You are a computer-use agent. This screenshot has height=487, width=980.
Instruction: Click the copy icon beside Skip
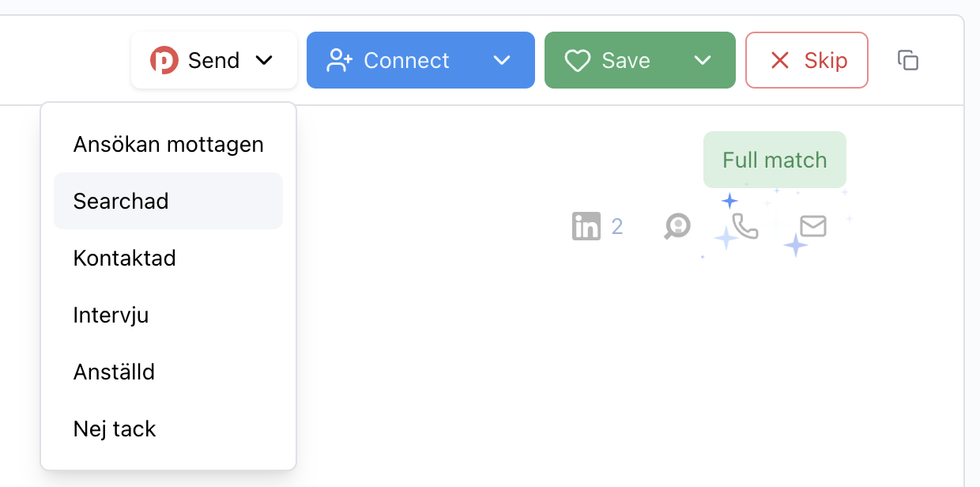tap(908, 61)
